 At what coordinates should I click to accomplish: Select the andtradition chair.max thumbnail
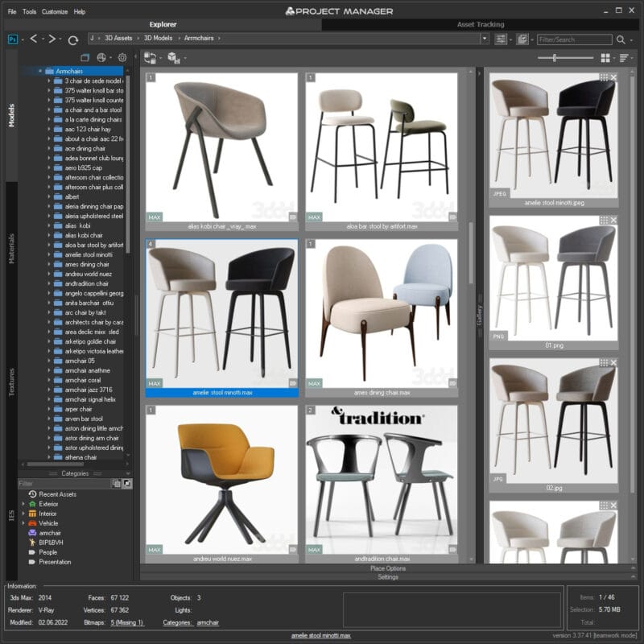(382, 485)
